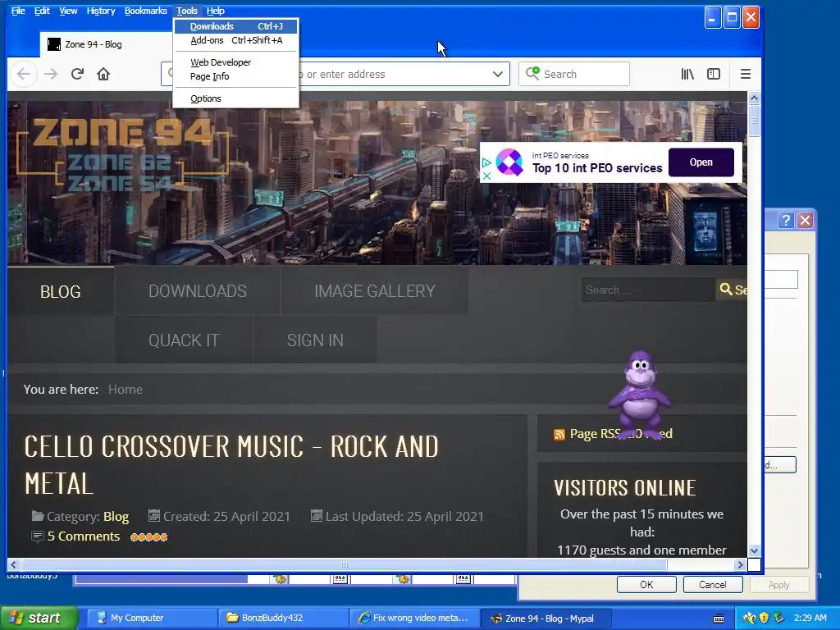Click the horizontal scrollbar left arrow
840x630 pixels.
point(13,564)
